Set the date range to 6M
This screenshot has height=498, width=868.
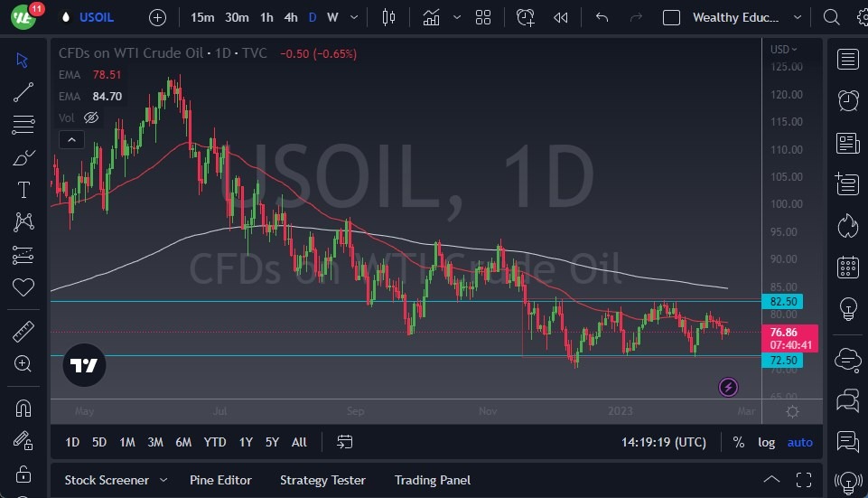click(x=183, y=442)
